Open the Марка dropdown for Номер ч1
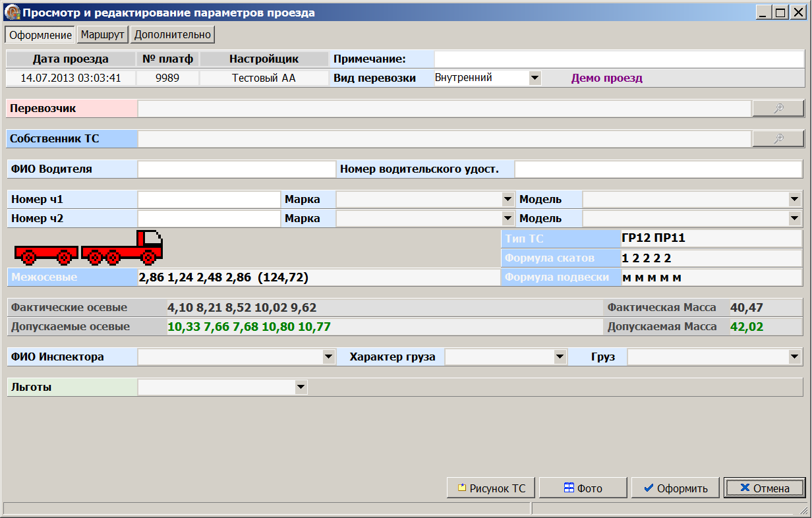Image resolution: width=812 pixels, height=518 pixels. click(x=507, y=199)
